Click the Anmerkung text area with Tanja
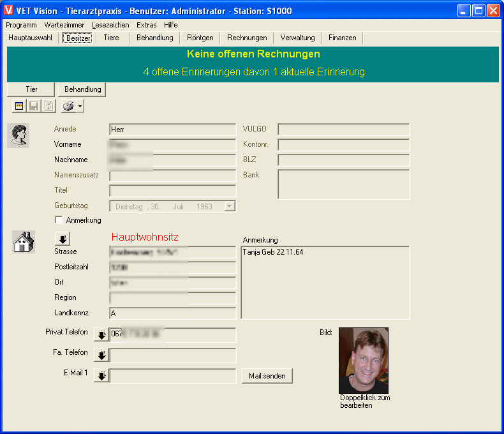 (325, 283)
